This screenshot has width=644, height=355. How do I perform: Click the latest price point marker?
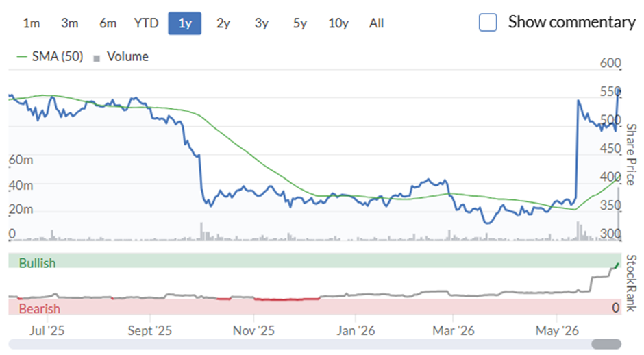point(619,91)
